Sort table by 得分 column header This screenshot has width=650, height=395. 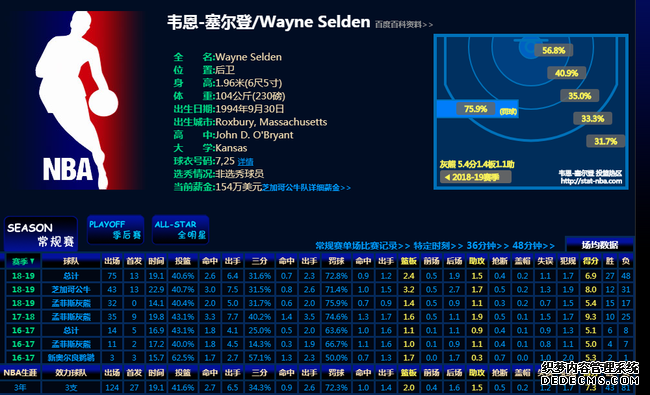click(590, 261)
